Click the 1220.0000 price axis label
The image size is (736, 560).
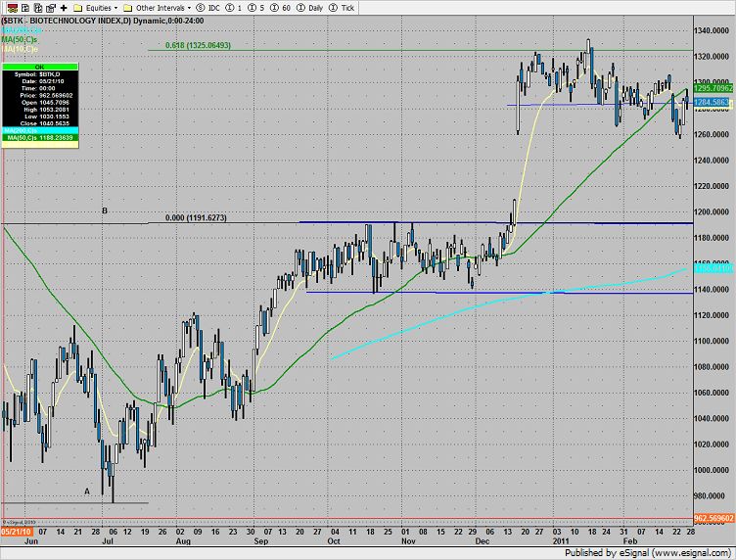[x=712, y=186]
